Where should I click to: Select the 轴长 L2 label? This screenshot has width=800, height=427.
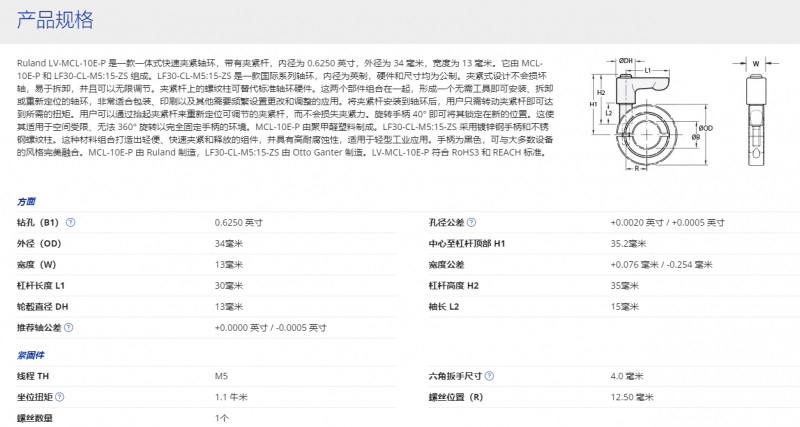444,307
